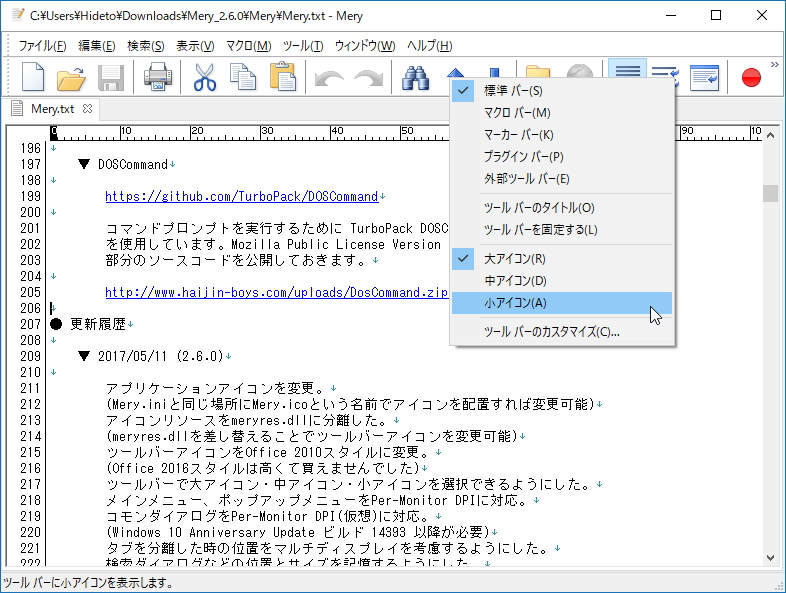This screenshot has height=593, width=786.
Task: Collapse the 2017/05/11 (2.6.0) triangle
Action: (x=84, y=356)
